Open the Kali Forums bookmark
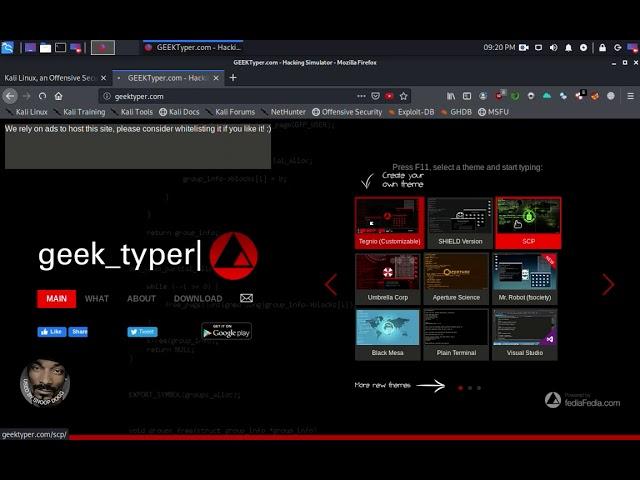 click(x=230, y=112)
